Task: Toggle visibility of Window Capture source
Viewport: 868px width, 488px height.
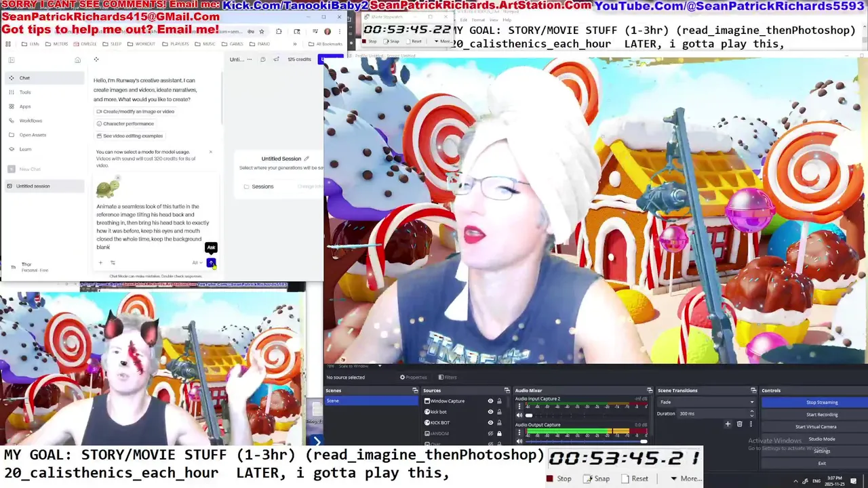Action: pyautogui.click(x=490, y=401)
